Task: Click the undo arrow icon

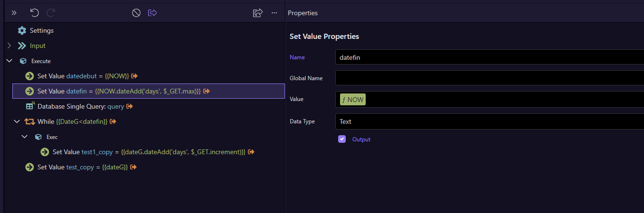Action: 35,13
